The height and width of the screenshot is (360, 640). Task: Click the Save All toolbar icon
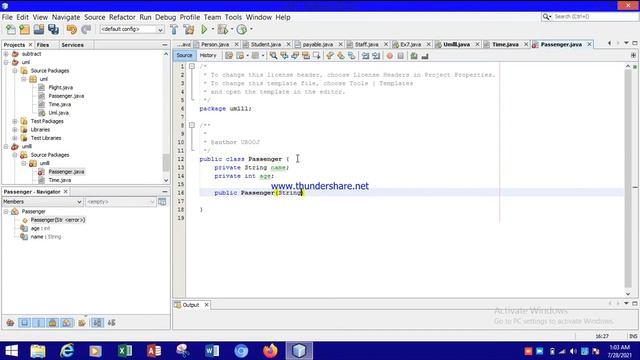pos(53,29)
